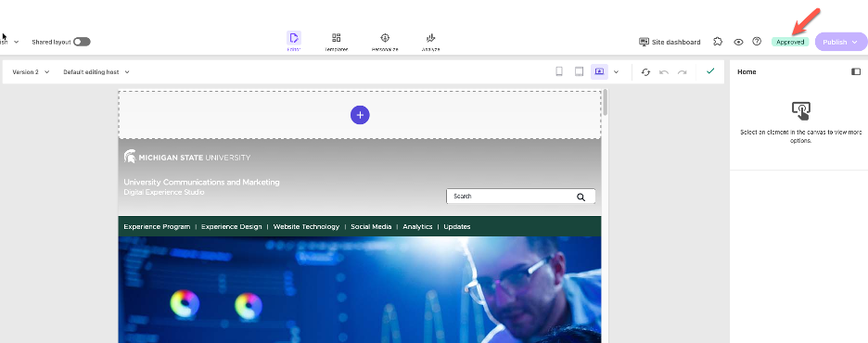Click the Site dashboard monitor icon
Viewport: 868px width, 343px height.
click(644, 42)
